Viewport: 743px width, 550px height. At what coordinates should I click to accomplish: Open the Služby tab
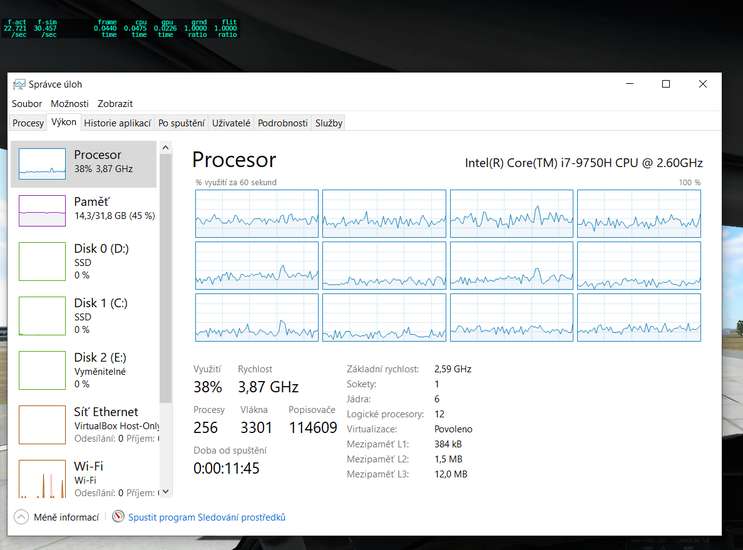(x=329, y=123)
